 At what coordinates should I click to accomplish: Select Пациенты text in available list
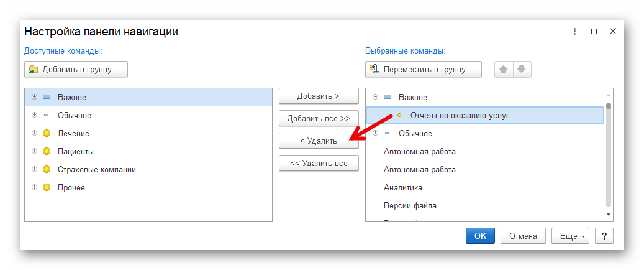(x=76, y=151)
